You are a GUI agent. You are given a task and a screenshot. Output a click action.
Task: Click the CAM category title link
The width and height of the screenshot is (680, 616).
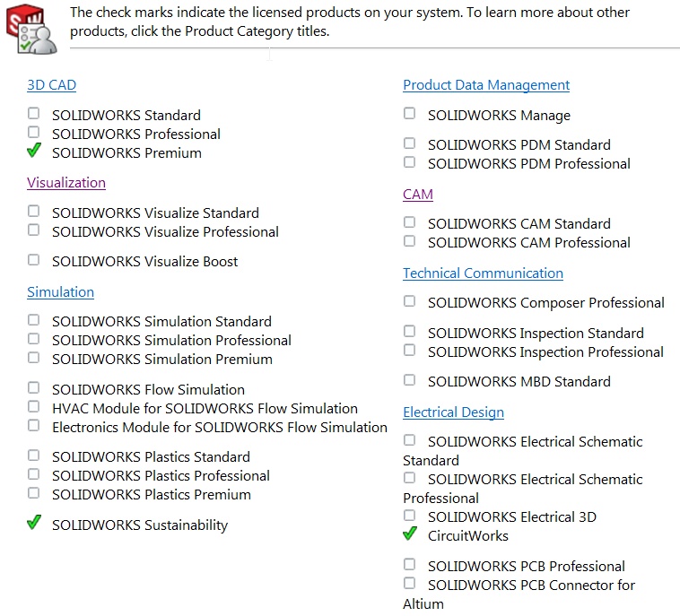(418, 195)
